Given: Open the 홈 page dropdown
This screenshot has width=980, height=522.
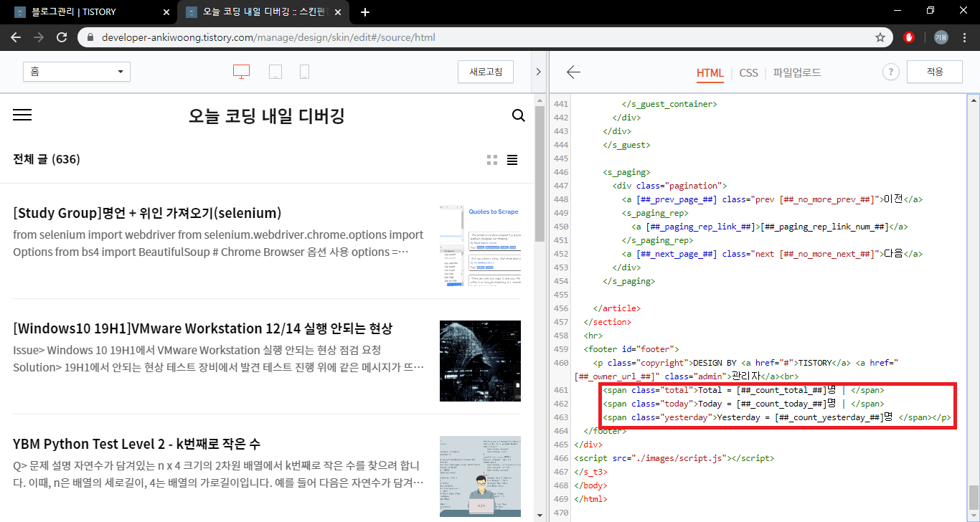Looking at the screenshot, I should [77, 72].
